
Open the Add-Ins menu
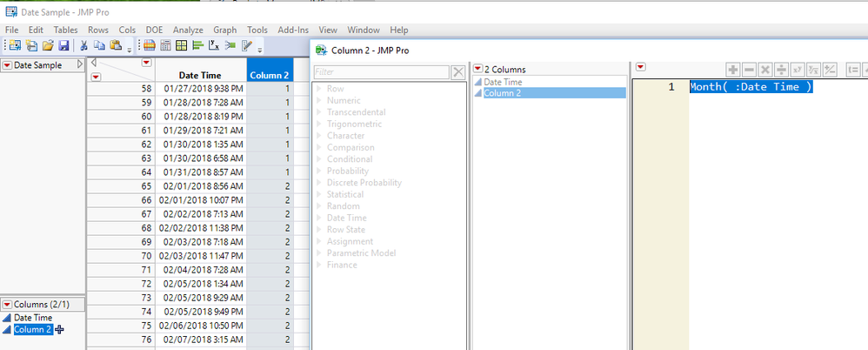click(x=293, y=30)
